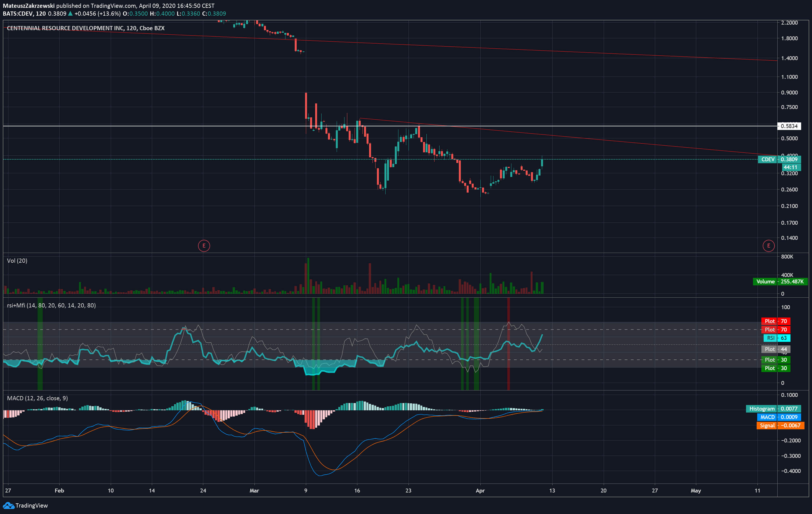
Task: Click the tall red volume bar near Apr 8
Action: 532,283
